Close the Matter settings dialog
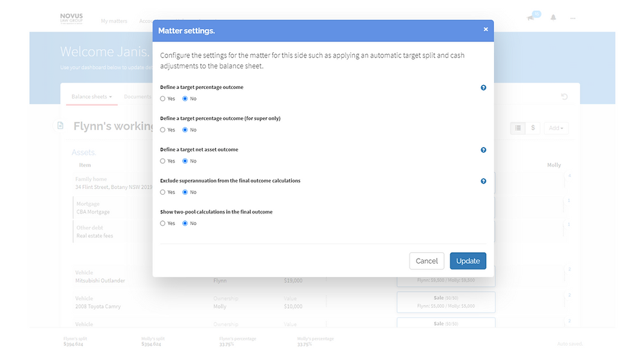The width and height of the screenshot is (644, 363). tap(486, 29)
